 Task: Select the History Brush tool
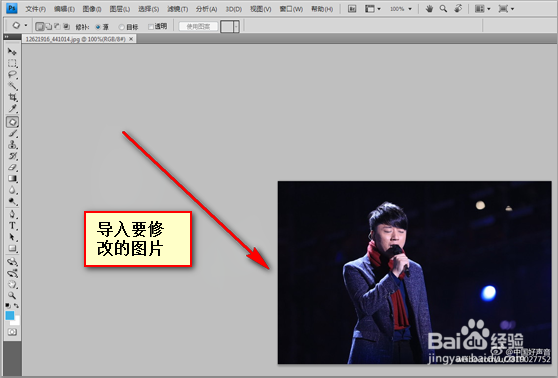point(12,156)
